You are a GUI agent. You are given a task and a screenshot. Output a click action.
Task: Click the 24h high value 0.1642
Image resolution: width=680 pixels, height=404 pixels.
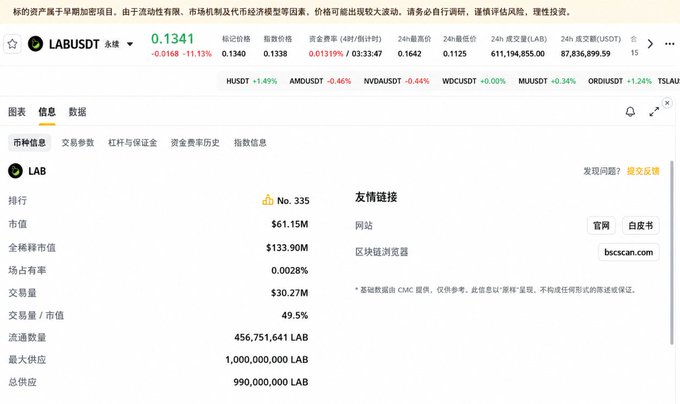[409, 54]
